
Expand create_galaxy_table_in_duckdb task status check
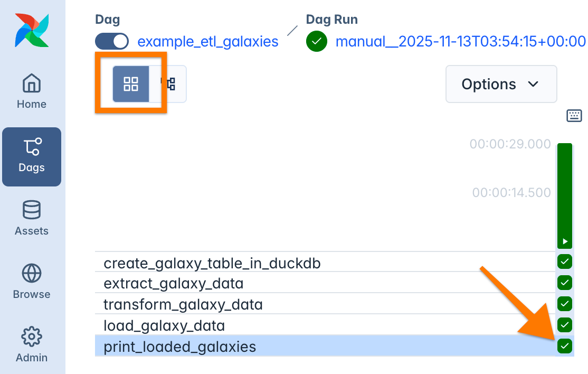click(x=565, y=261)
